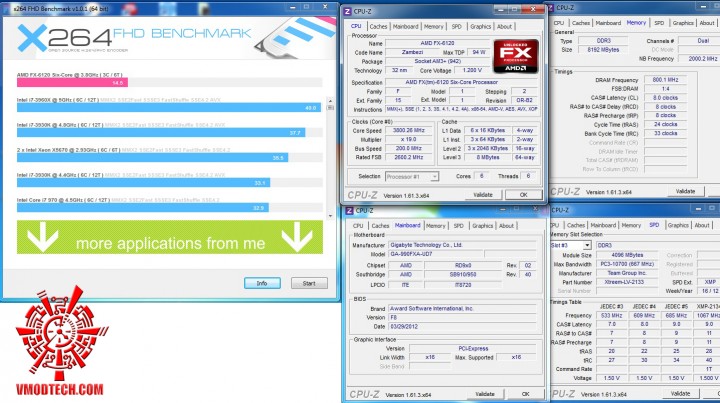Open Caches tab in top CPU-Z window

tap(378, 27)
